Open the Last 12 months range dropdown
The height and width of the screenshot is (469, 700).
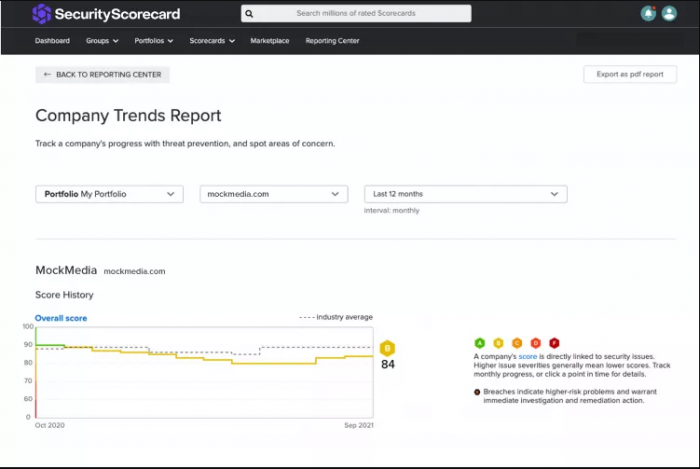point(466,194)
